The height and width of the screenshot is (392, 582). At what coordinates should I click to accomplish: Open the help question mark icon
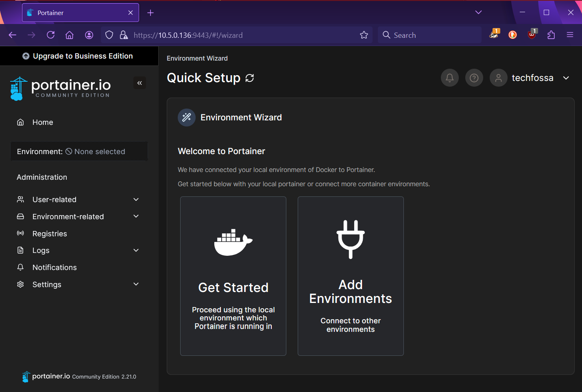pyautogui.click(x=474, y=78)
